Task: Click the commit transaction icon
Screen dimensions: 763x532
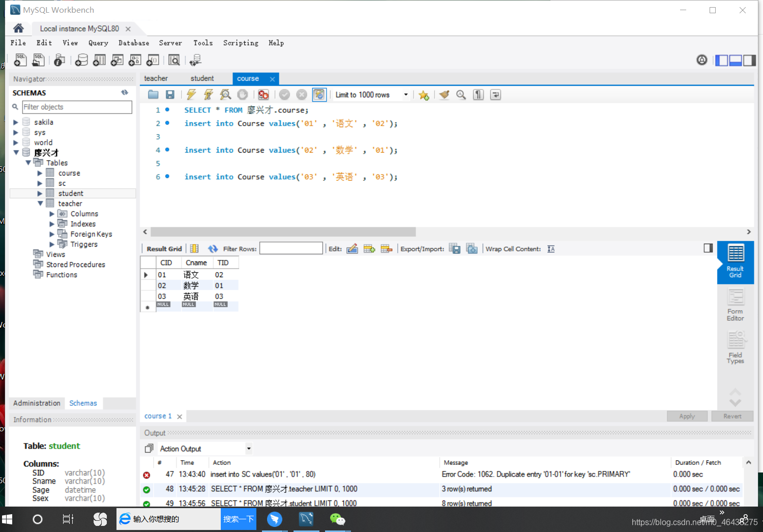Action: click(x=285, y=95)
